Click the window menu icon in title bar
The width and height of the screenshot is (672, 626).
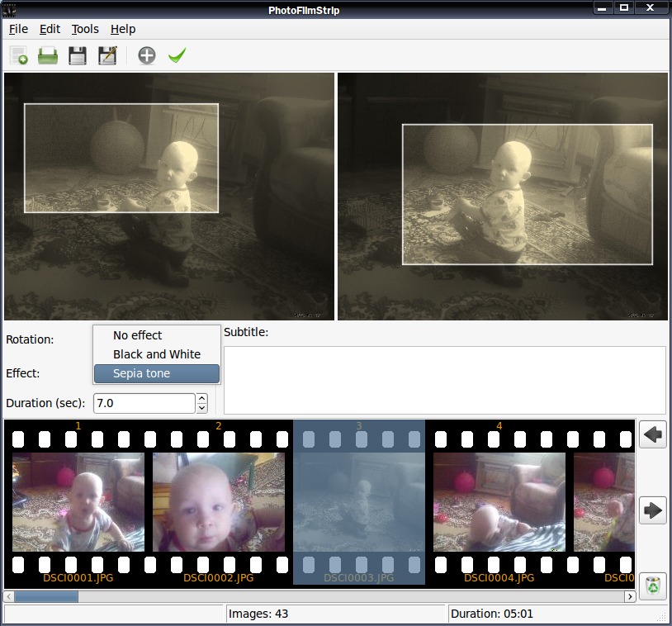click(9, 9)
